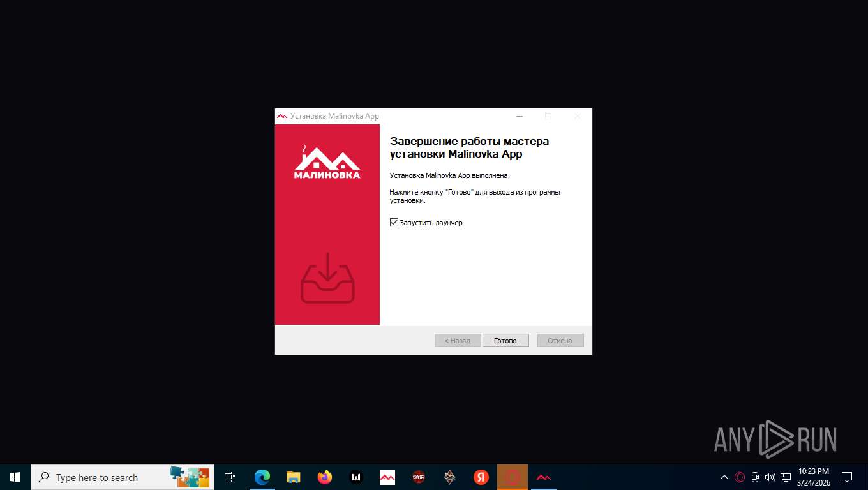
Task: Open File Explorer from the taskbar
Action: pos(294,477)
